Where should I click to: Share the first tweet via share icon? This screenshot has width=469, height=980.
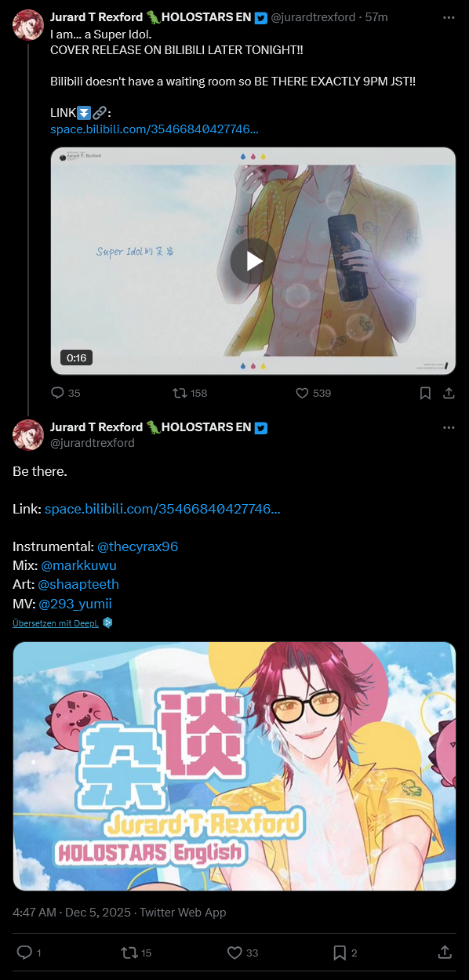click(448, 393)
